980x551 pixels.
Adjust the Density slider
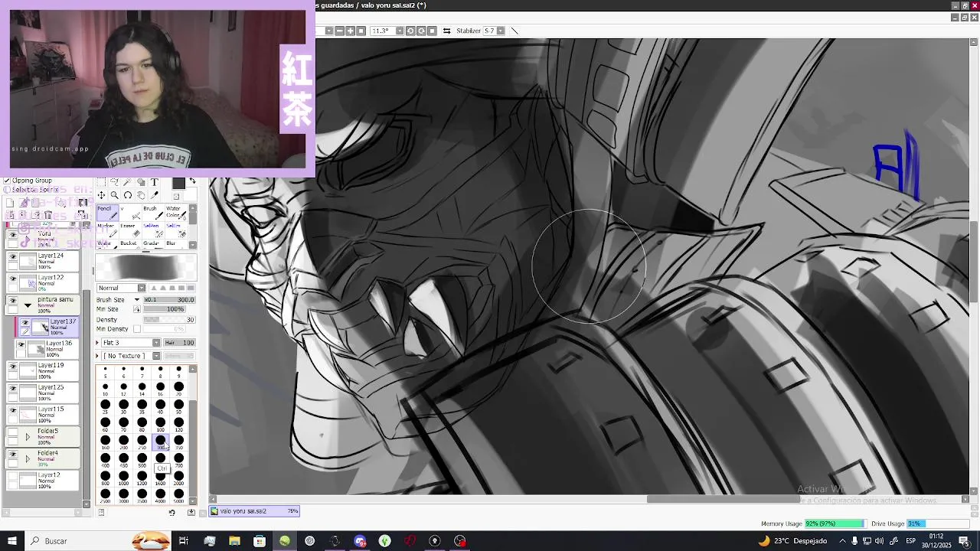click(x=169, y=320)
